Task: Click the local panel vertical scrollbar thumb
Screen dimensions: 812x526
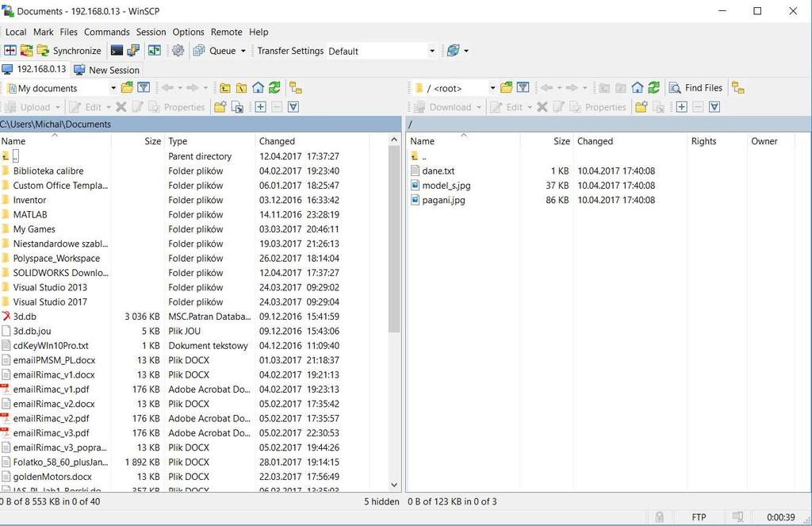Action: pyautogui.click(x=394, y=240)
